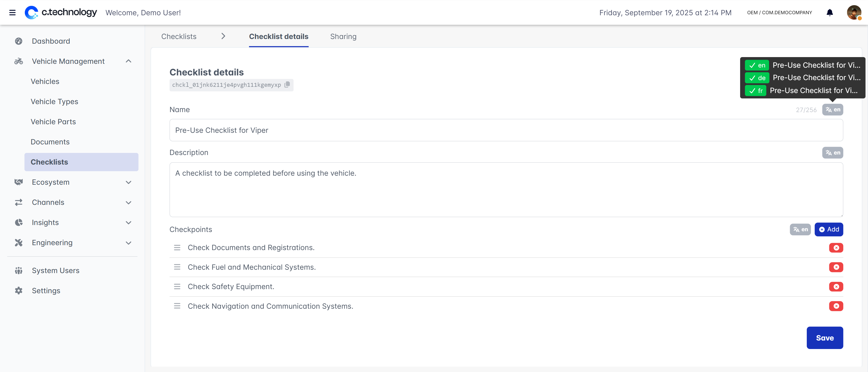Click the notification bell icon
This screenshot has height=372, width=868.
pos(830,12)
